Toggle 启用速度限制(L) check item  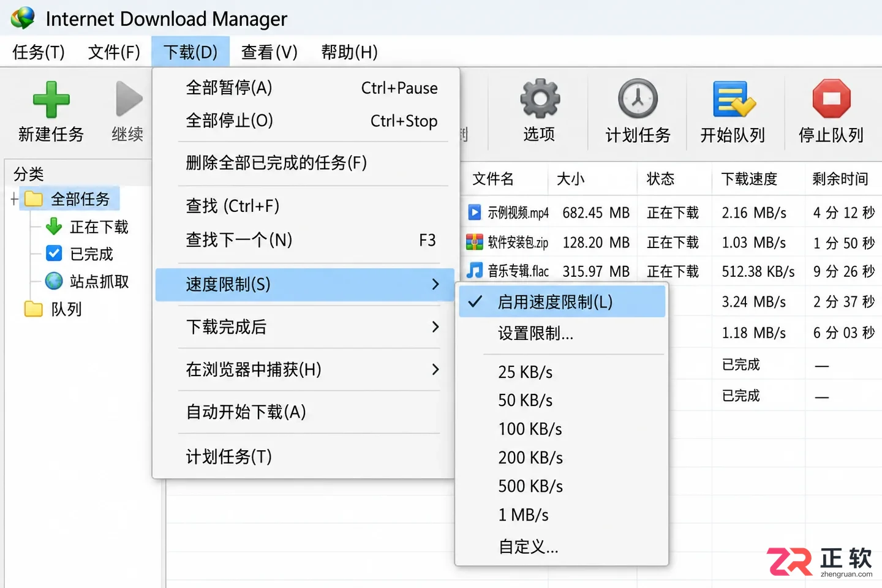562,301
